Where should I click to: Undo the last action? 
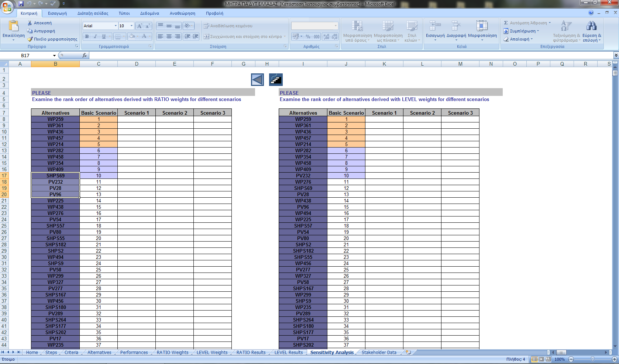pos(30,4)
